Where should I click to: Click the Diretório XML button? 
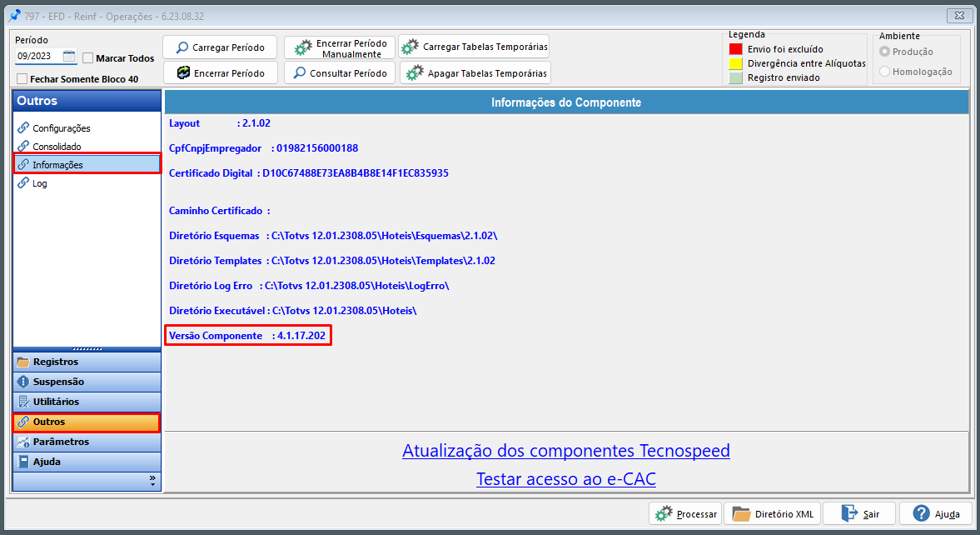pyautogui.click(x=773, y=513)
